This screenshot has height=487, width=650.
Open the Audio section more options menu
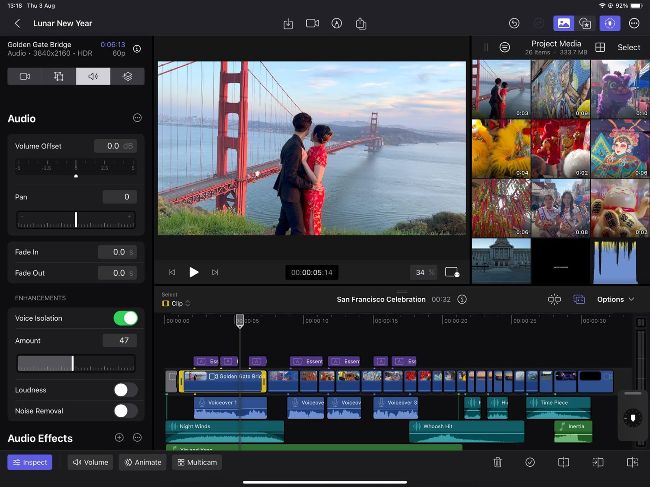(137, 118)
